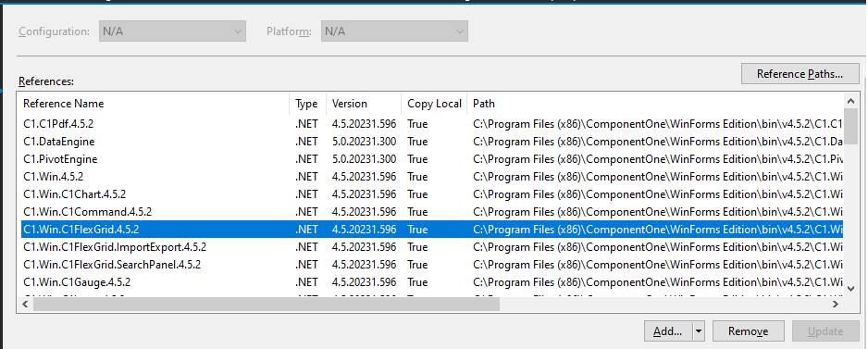The image size is (868, 349).
Task: Click the horizontal scrollbar thumb
Action: pos(267,305)
